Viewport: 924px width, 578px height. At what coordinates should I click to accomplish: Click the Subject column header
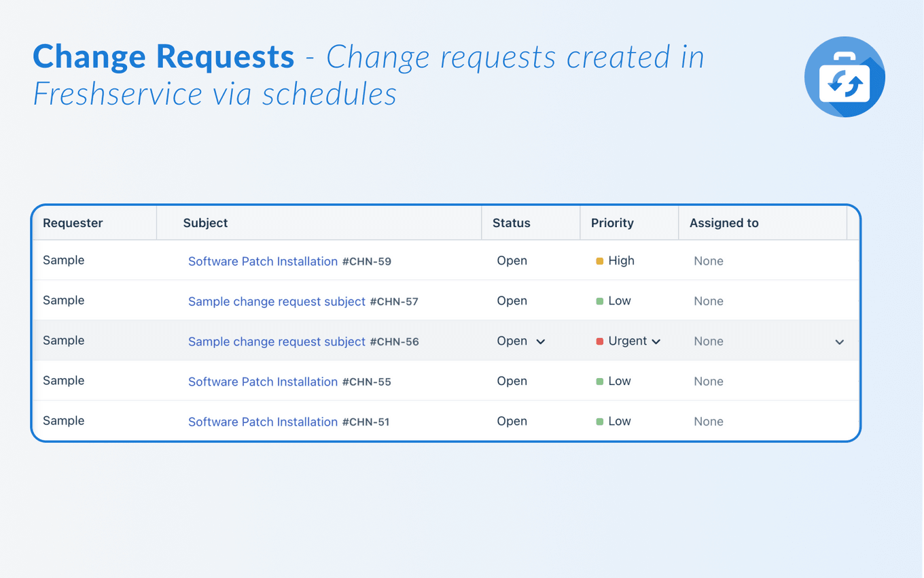205,222
